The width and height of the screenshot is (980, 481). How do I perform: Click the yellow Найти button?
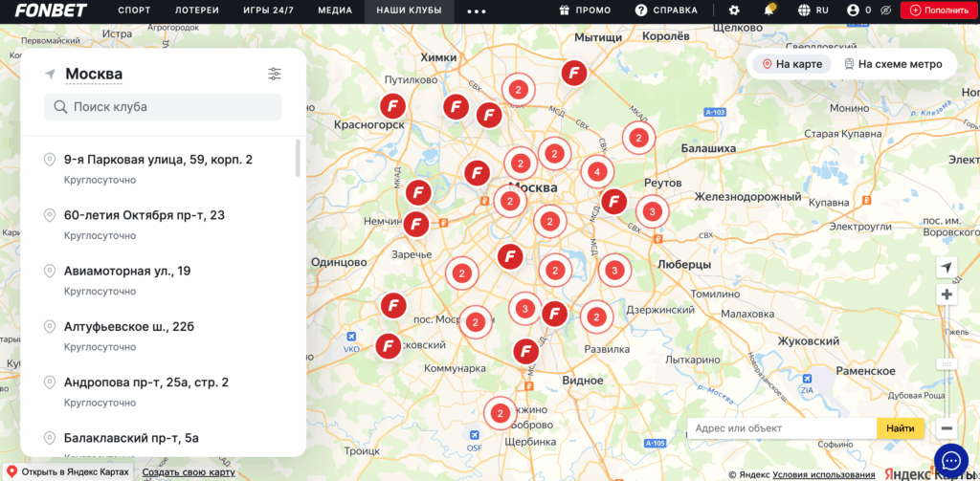900,428
